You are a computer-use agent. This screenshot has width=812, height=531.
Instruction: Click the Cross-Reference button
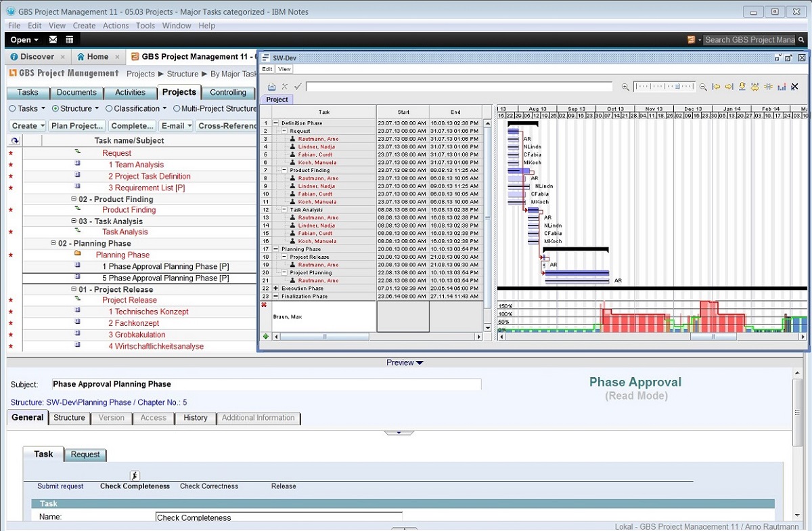coord(226,126)
